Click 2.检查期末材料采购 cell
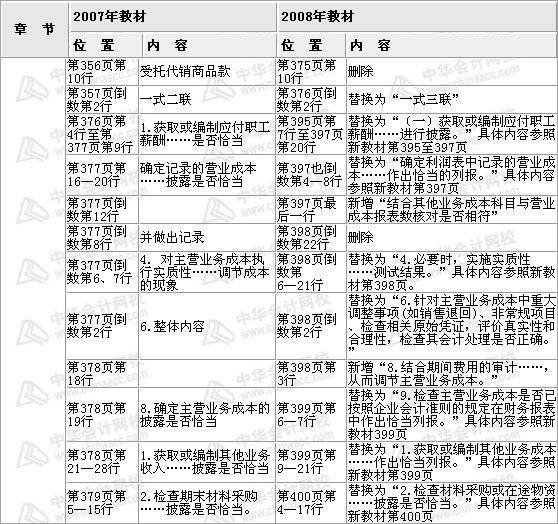558x524 pixels. tap(207, 503)
